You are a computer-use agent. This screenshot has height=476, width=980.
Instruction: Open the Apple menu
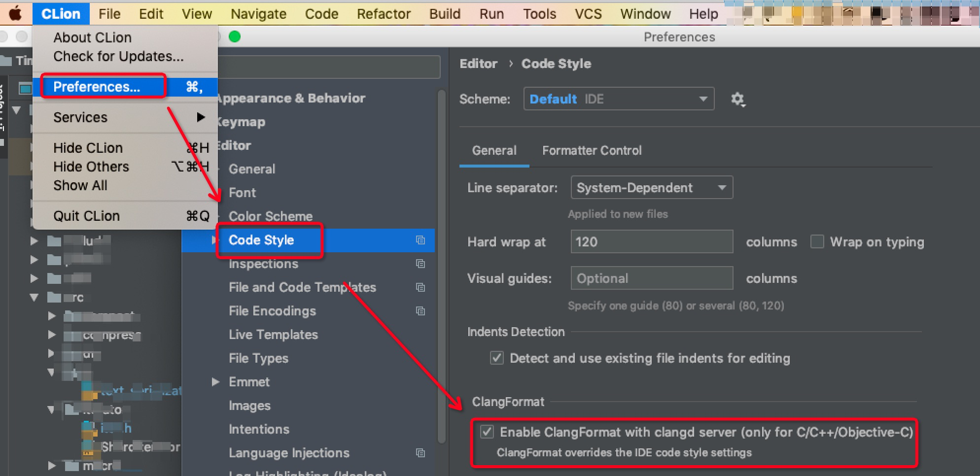point(15,13)
